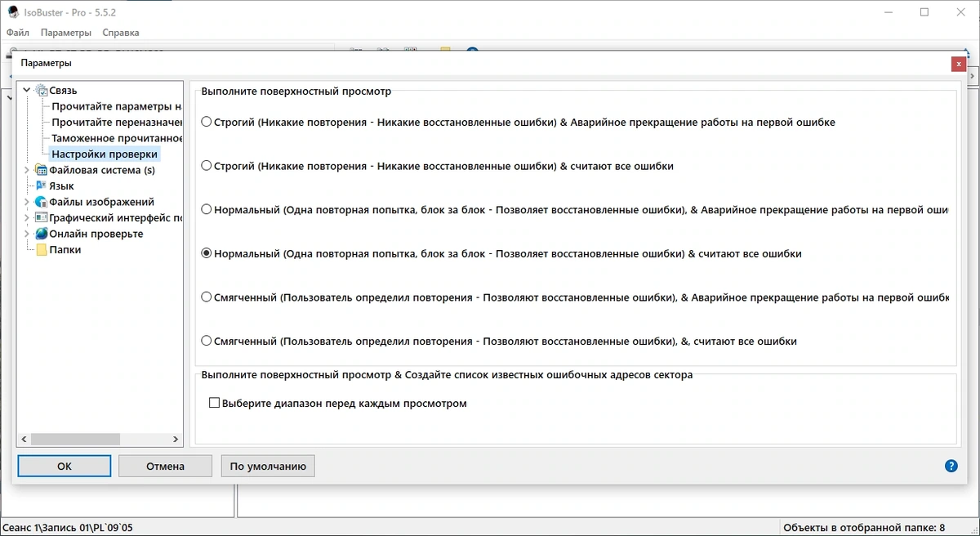Click the Связь gear icon in the tree

coord(42,91)
